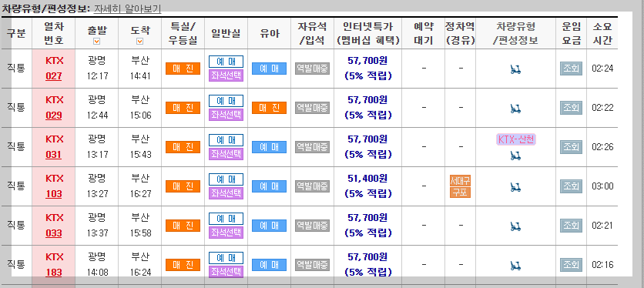Click 역발매중 for KTX 033

(312, 226)
